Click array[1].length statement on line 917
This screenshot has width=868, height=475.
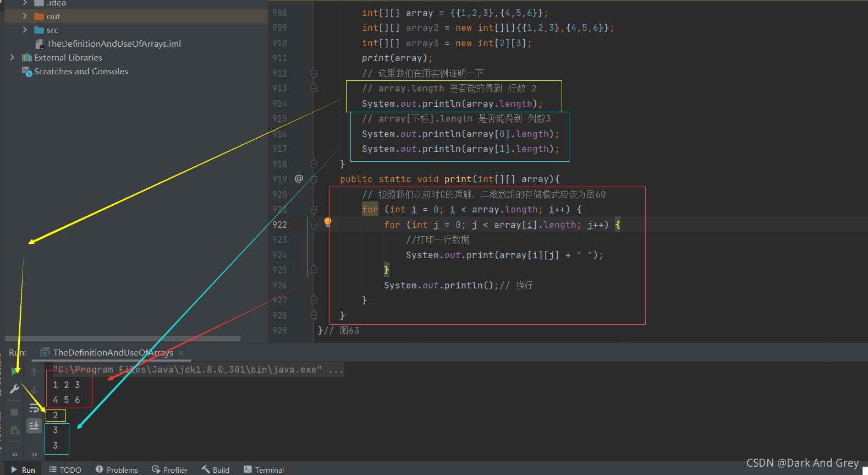pos(460,149)
